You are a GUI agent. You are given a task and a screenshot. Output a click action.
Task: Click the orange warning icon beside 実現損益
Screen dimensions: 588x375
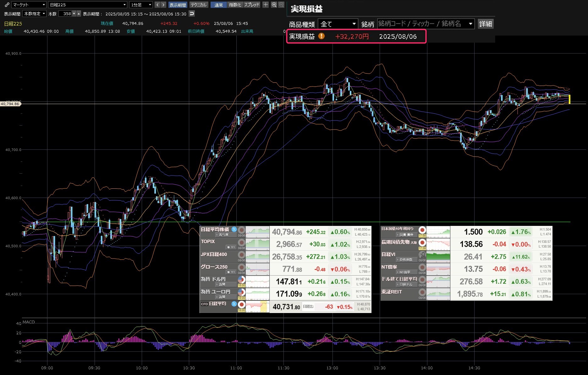pos(321,36)
